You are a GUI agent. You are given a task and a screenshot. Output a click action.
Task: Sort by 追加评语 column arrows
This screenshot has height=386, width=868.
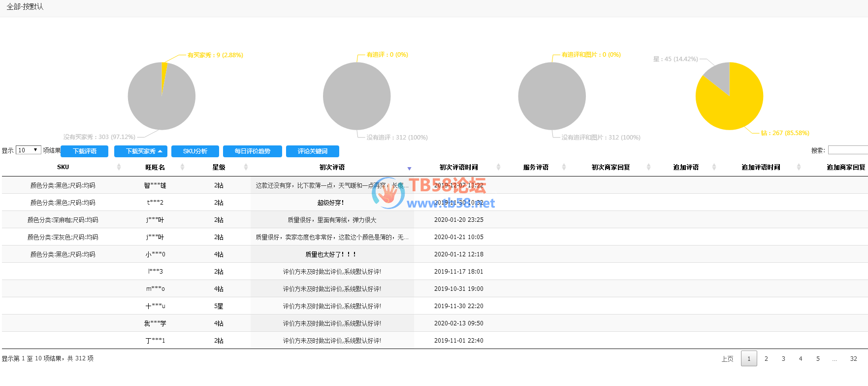[x=714, y=167]
